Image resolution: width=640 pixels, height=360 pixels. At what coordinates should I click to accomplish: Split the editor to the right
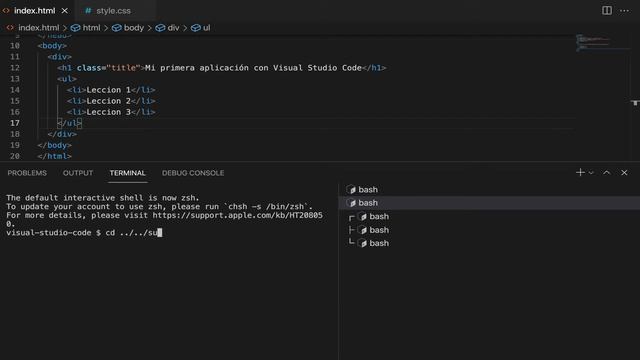coord(607,11)
